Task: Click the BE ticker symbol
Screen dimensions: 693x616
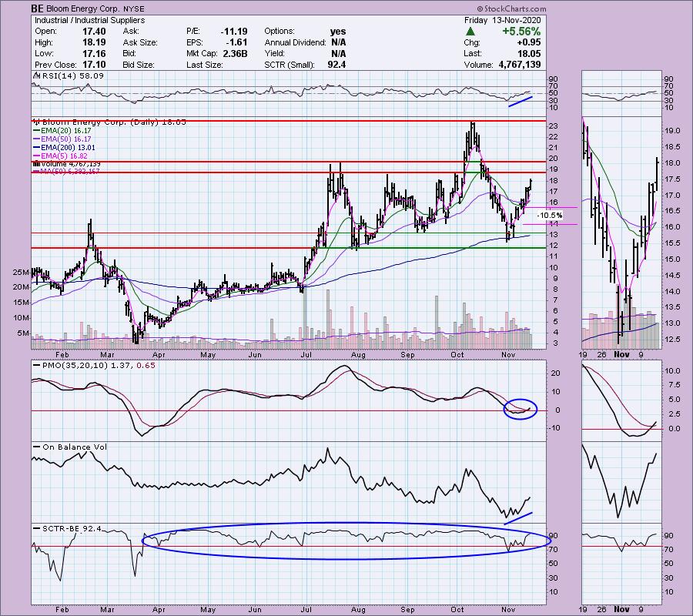Action: tap(37, 8)
